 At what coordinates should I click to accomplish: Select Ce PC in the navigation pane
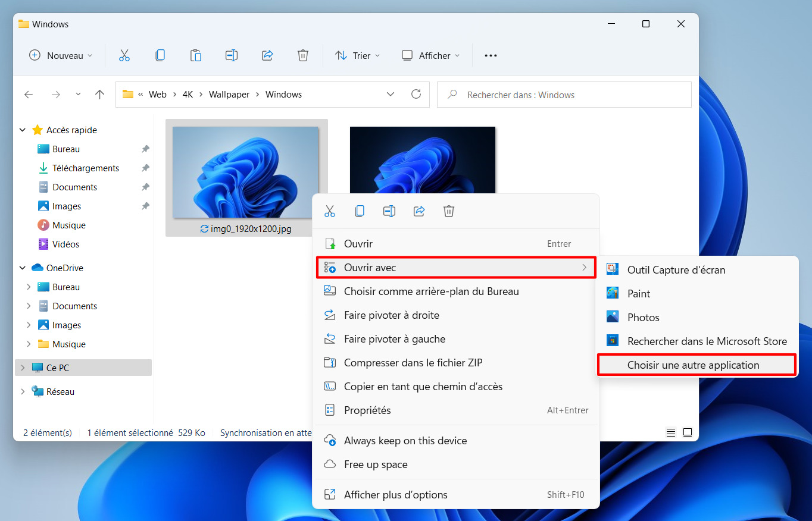(x=83, y=368)
